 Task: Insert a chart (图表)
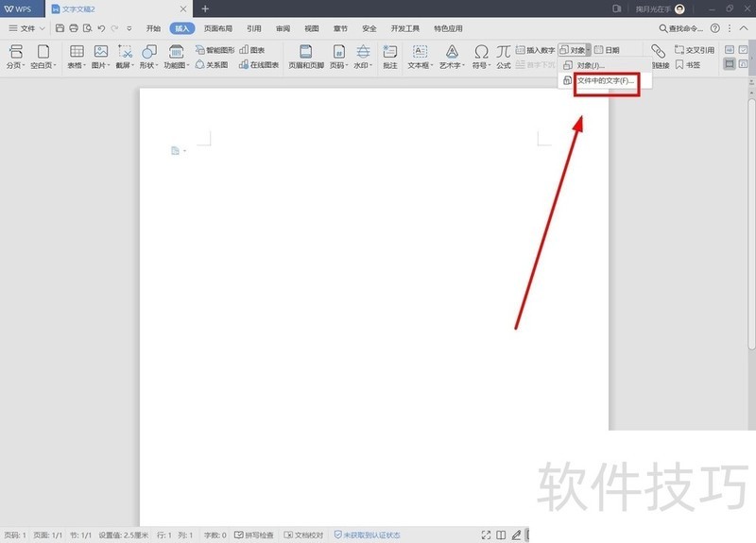[252, 50]
